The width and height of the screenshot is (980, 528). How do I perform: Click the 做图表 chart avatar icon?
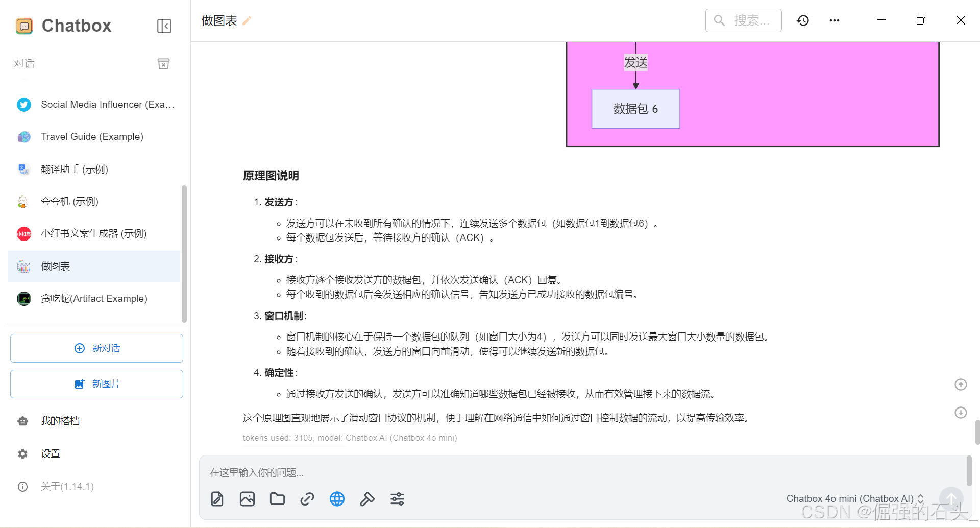[x=24, y=266]
